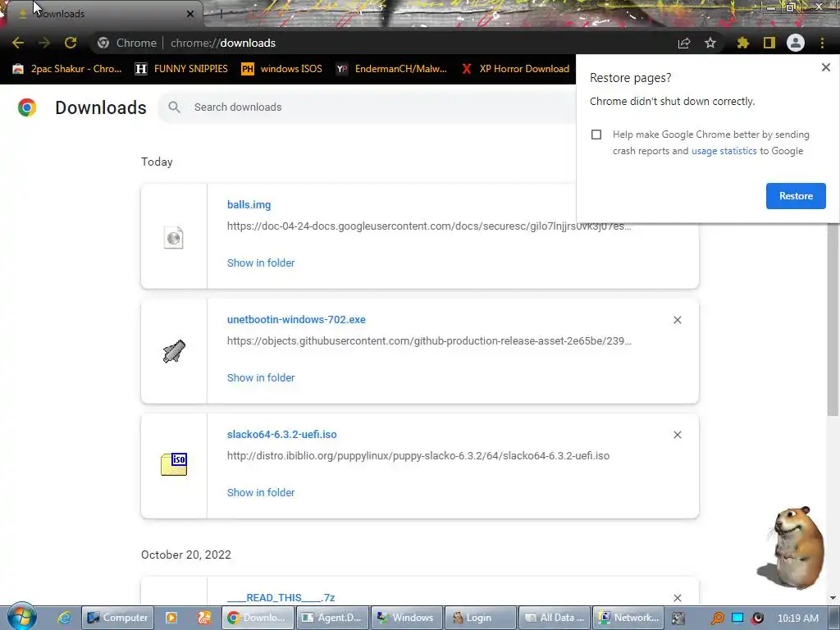Switch to Login taskbar window

(481, 618)
